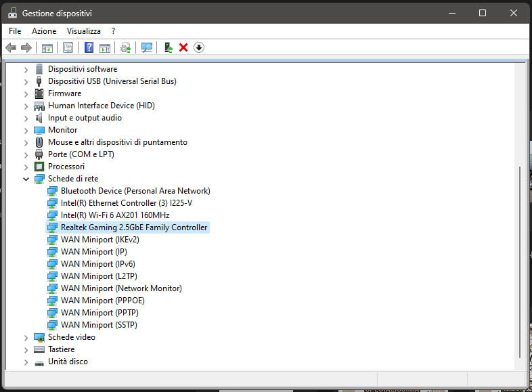Go forward using the right arrow toolbar button
The image size is (532, 392).
(26, 47)
